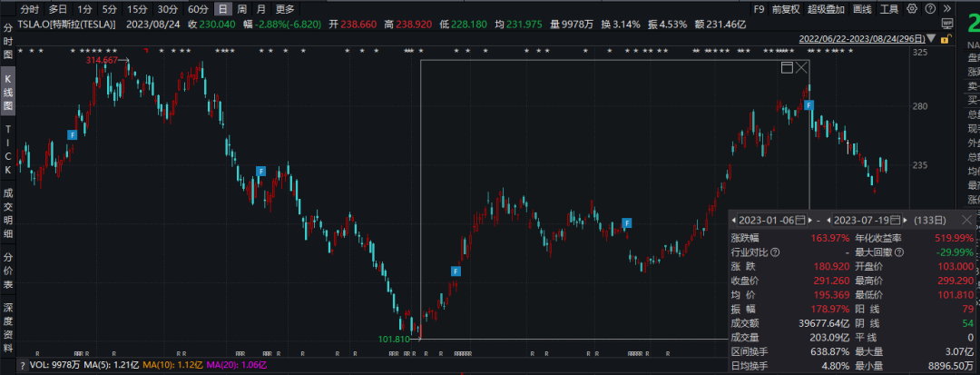The height and width of the screenshot is (375, 980).
Task: Click the F9 button
Action: tap(758, 9)
